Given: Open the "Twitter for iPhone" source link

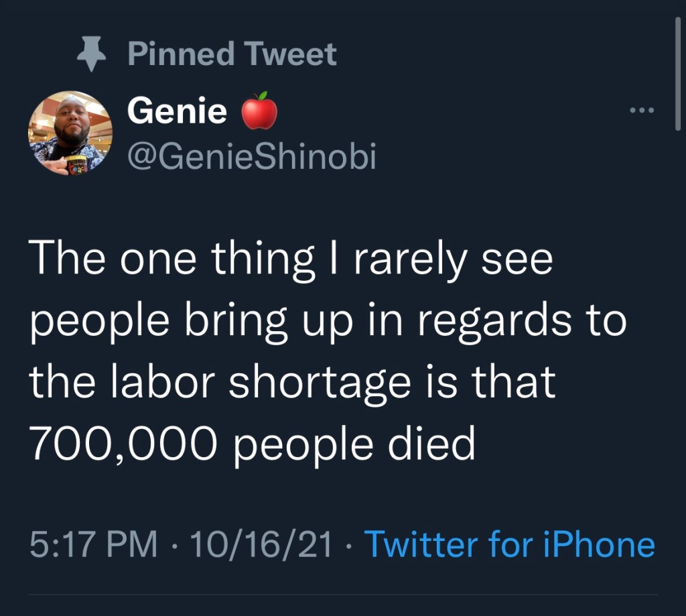Looking at the screenshot, I should tap(508, 544).
